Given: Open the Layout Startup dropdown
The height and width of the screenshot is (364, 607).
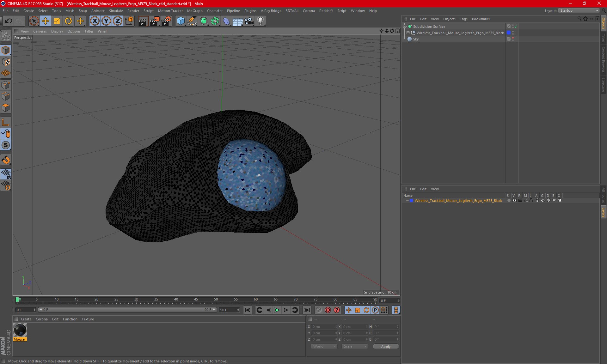Looking at the screenshot, I should click(x=579, y=10).
